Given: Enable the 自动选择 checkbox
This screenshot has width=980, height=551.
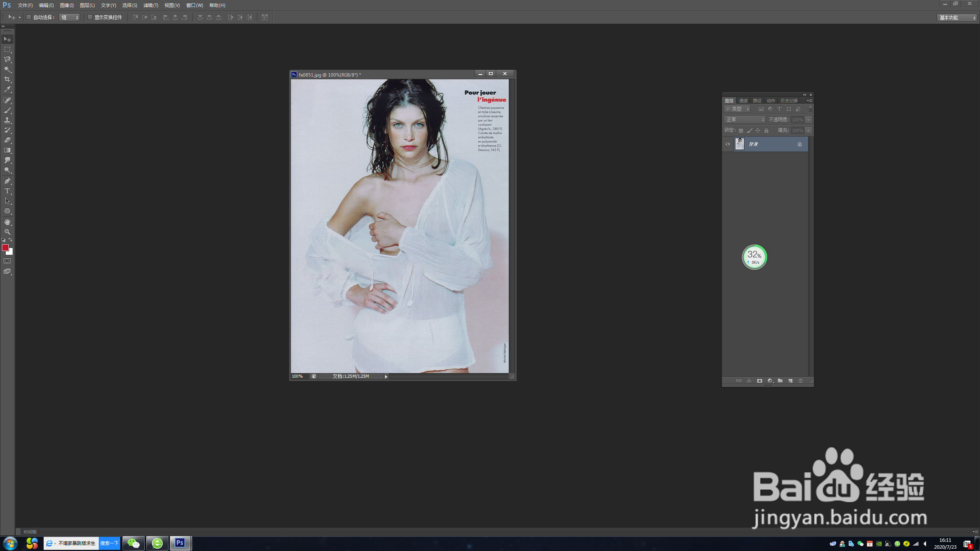Looking at the screenshot, I should coord(29,17).
